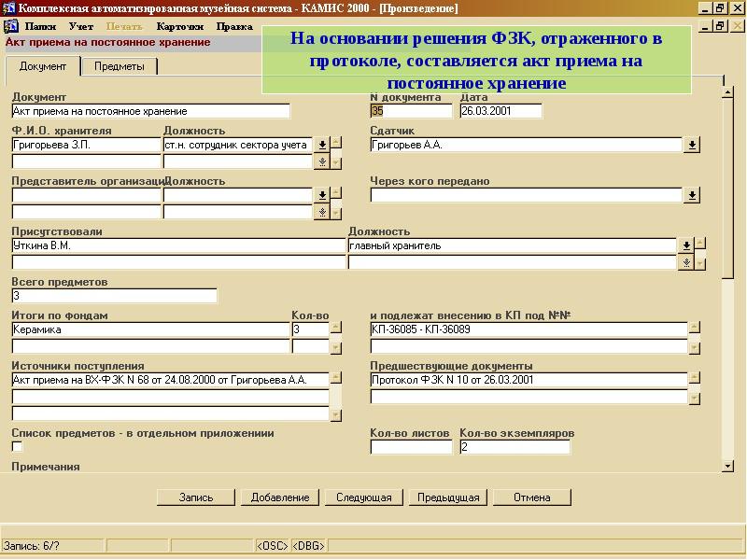The height and width of the screenshot is (560, 747).
Task: Click double-arrow in second Представитель организации row
Action: click(322, 212)
